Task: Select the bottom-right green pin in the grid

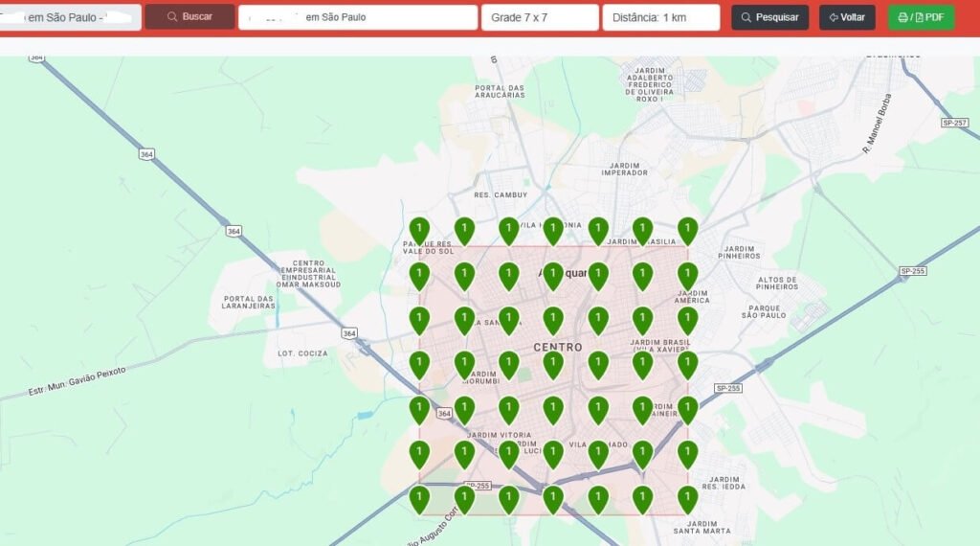Action: pyautogui.click(x=687, y=499)
